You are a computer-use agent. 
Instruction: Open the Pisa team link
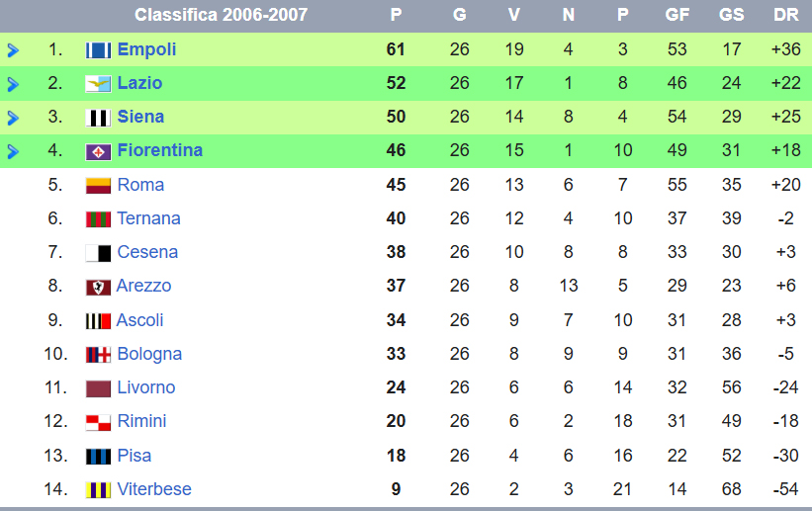[x=135, y=456]
